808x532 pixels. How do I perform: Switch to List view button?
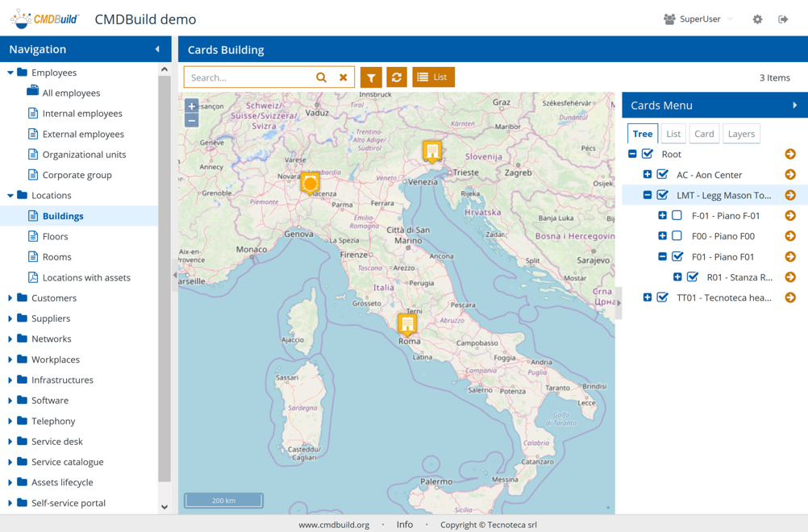click(x=433, y=77)
